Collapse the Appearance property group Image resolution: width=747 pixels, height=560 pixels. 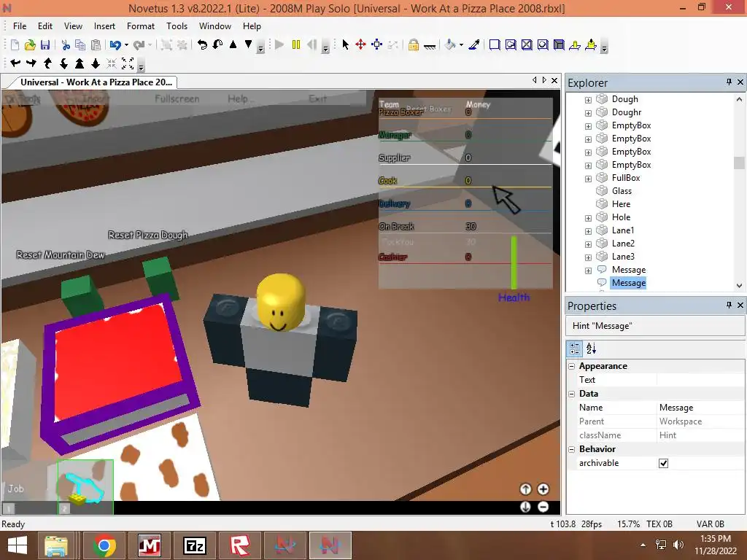(x=572, y=366)
